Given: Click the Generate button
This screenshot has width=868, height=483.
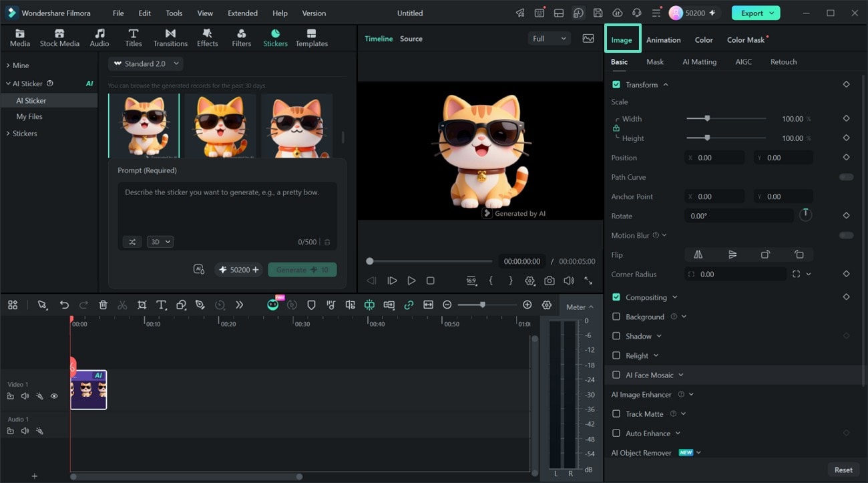Looking at the screenshot, I should tap(302, 270).
